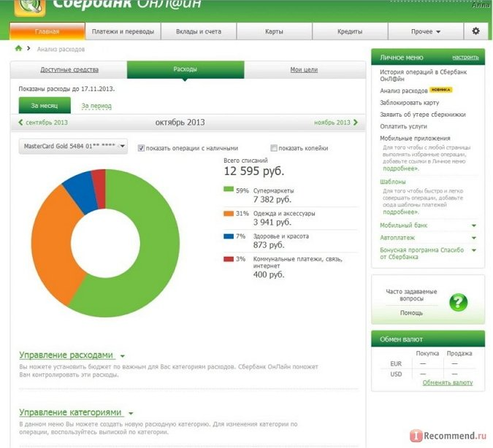Viewport: 493px width, 448px height.
Task: Click the 12 595 руб. total amount
Action: coord(254,171)
